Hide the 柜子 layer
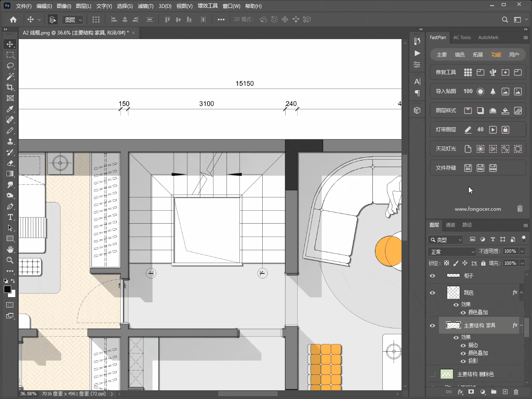 [x=432, y=276]
